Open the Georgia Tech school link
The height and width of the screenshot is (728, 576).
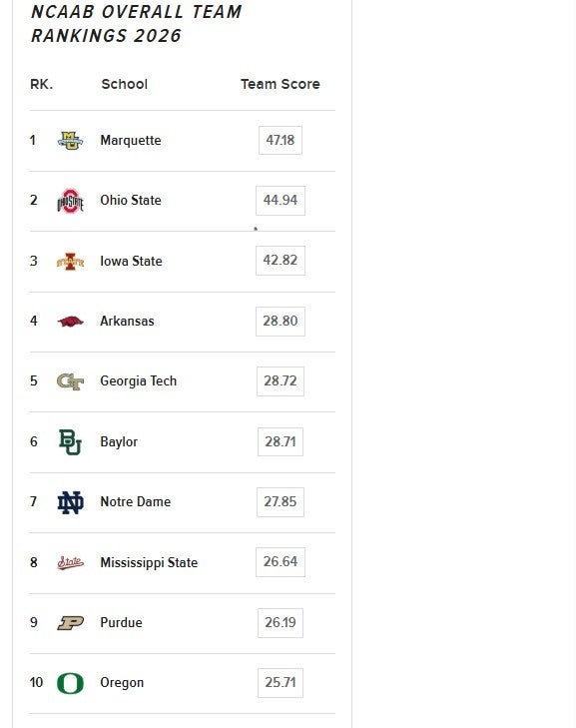click(x=139, y=381)
